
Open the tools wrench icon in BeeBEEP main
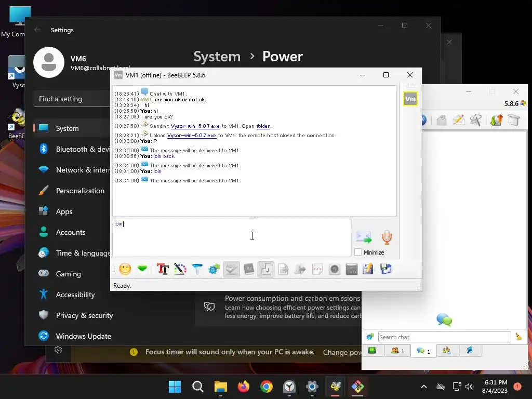click(x=476, y=120)
